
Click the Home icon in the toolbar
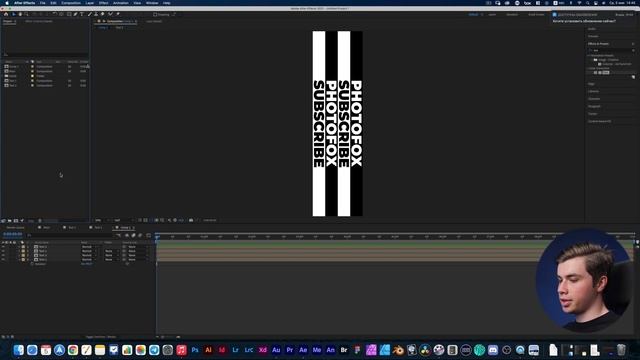[x=6, y=14]
